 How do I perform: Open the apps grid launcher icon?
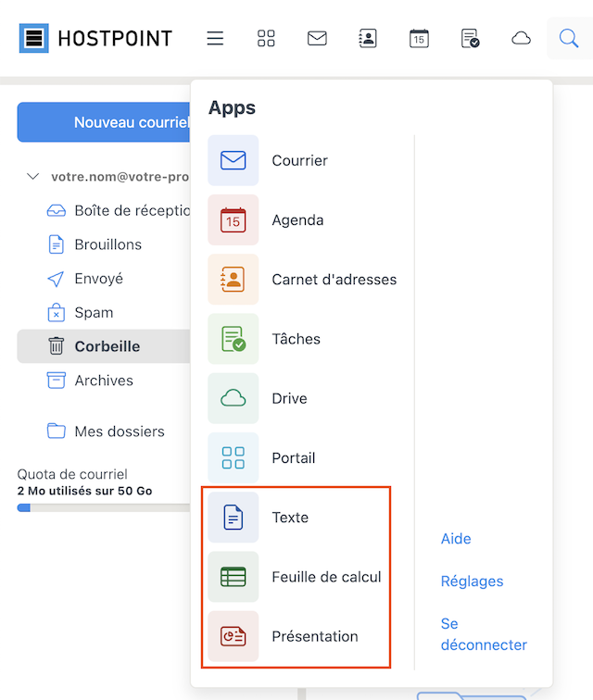coord(266,38)
